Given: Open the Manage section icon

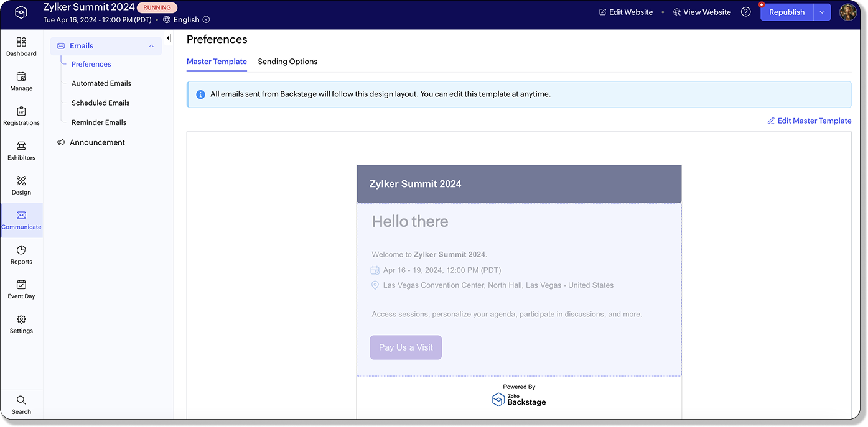Looking at the screenshot, I should click(21, 77).
